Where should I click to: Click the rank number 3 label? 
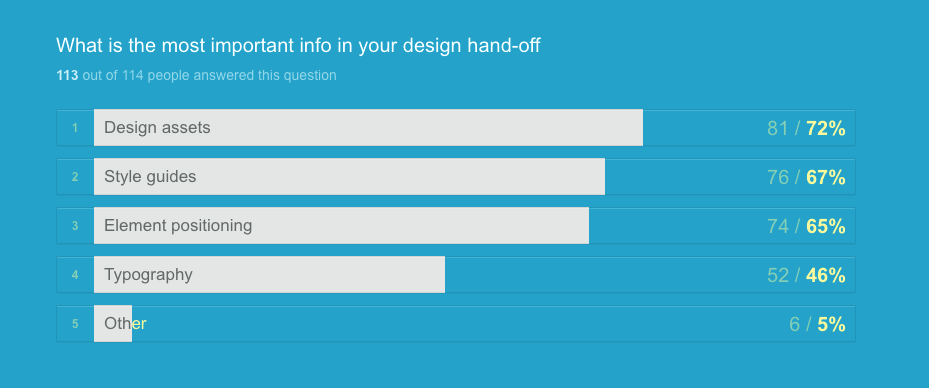tap(75, 226)
